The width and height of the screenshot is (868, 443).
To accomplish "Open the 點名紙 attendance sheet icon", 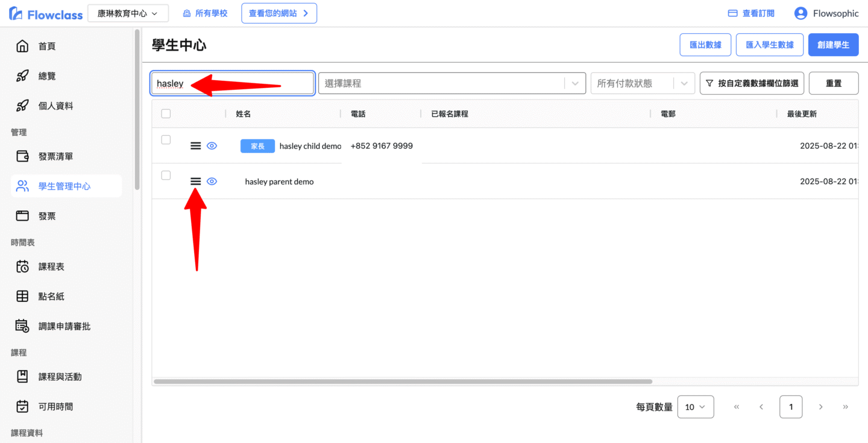I will 22,297.
